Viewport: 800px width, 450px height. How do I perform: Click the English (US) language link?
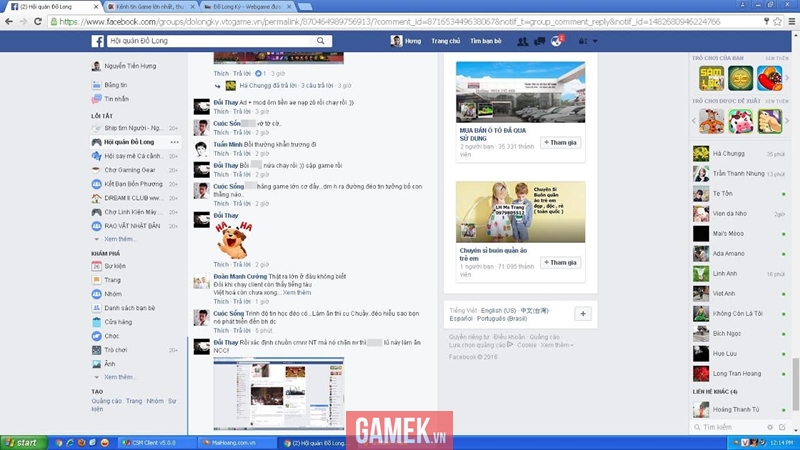click(x=498, y=310)
